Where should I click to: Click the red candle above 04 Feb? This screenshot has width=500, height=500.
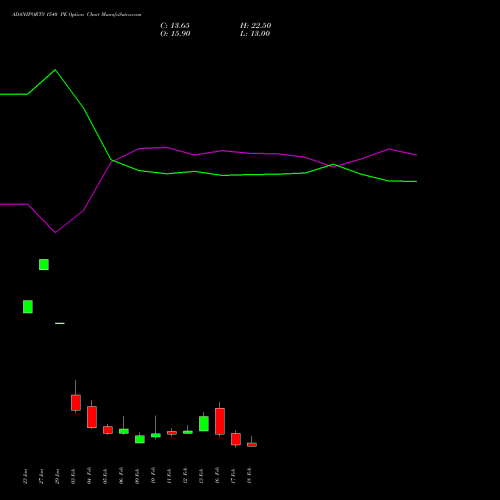tap(92, 417)
